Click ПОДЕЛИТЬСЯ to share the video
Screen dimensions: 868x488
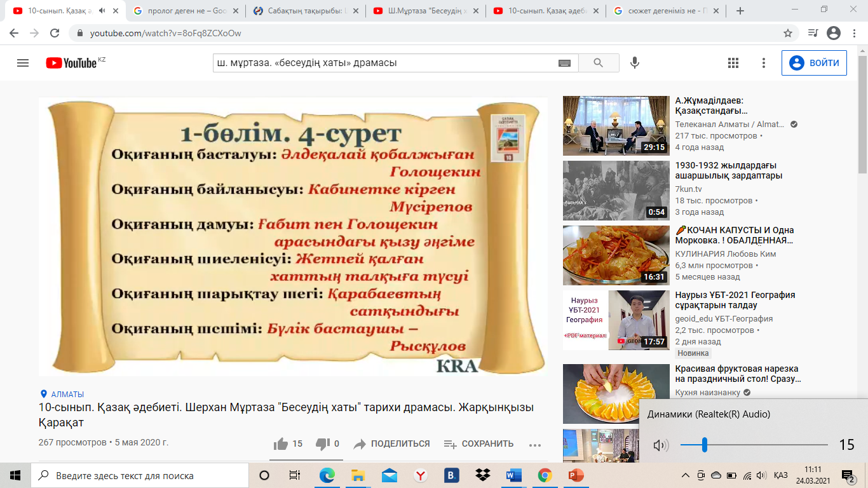pyautogui.click(x=392, y=444)
